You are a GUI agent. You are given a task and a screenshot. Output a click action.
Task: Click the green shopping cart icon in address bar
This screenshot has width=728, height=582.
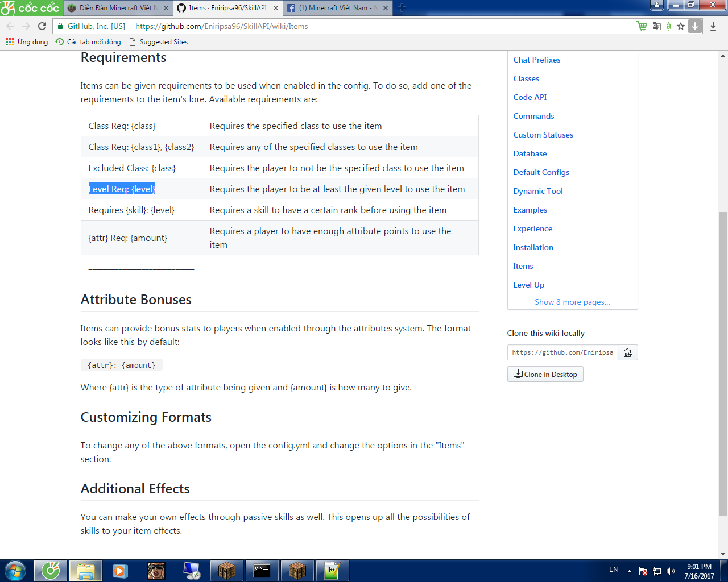coord(642,26)
